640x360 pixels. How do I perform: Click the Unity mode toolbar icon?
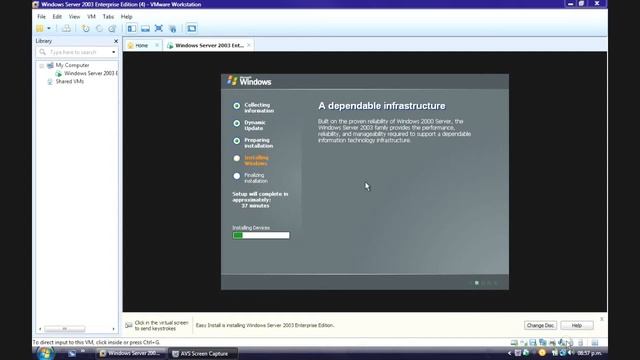coord(173,28)
